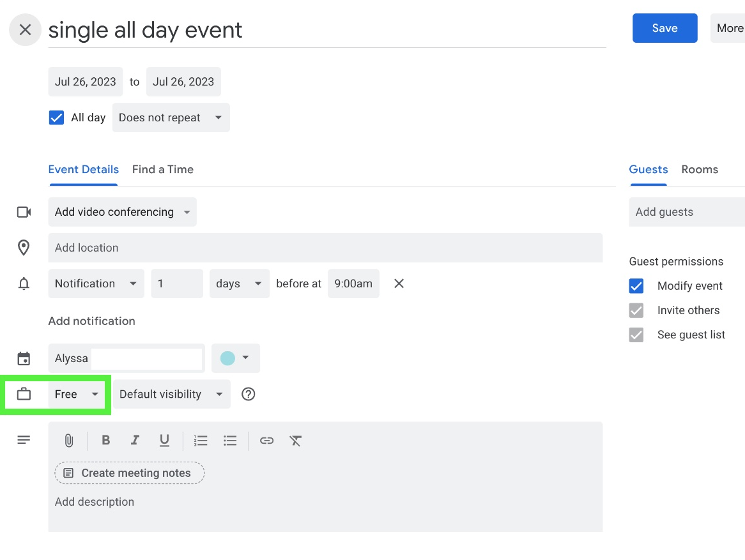The height and width of the screenshot is (560, 745).
Task: Expand the Add video conferencing dropdown
Action: pos(122,212)
